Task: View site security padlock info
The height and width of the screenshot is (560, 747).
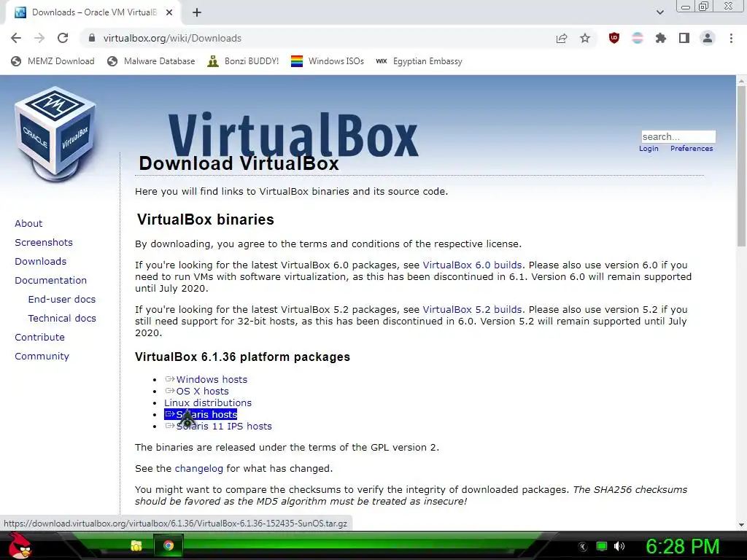Action: tap(92, 38)
